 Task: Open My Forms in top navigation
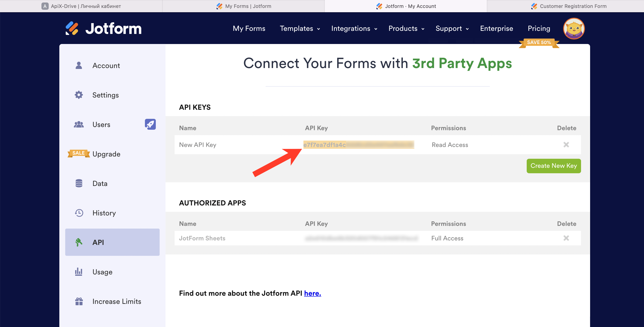[249, 29]
